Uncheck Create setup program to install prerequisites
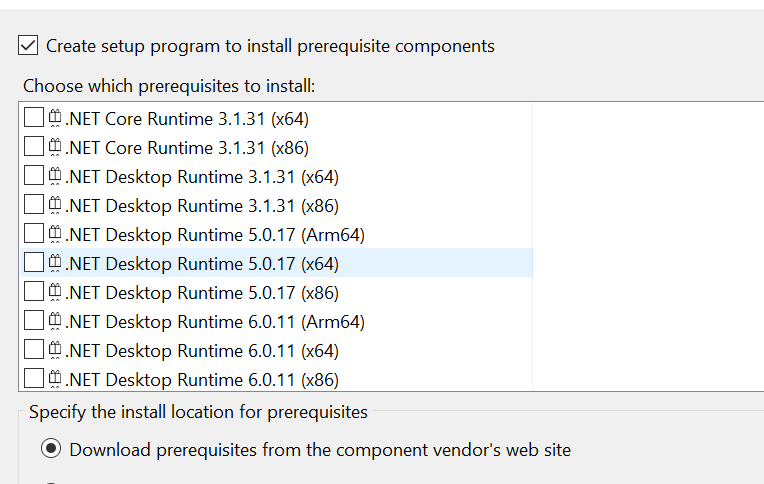 click(29, 46)
